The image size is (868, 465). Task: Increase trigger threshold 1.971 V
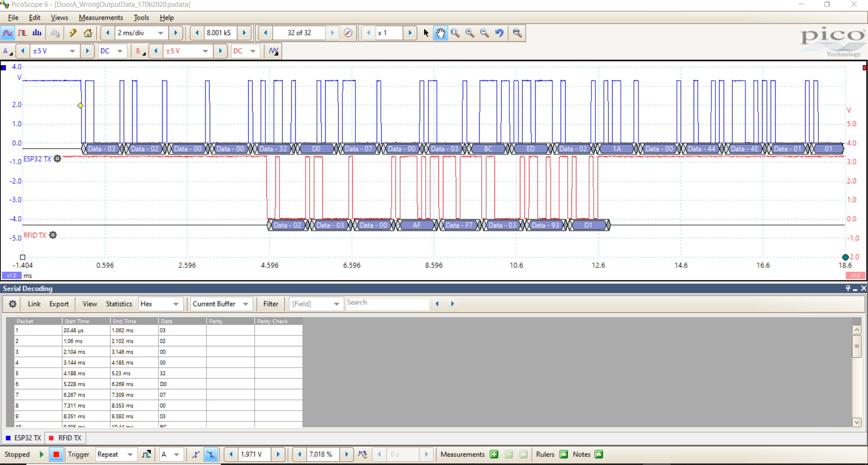pos(278,454)
